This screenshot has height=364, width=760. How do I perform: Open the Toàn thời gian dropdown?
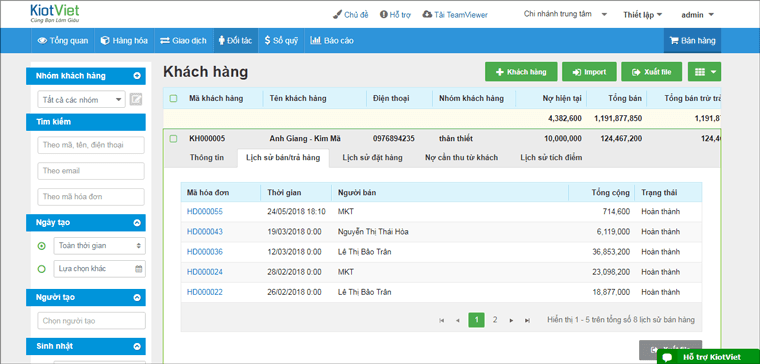[x=99, y=245]
